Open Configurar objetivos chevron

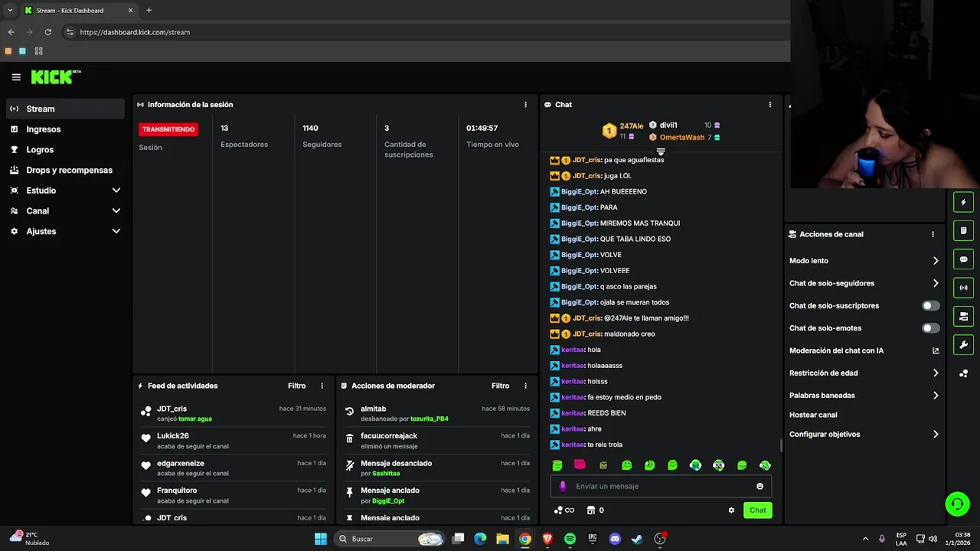(x=936, y=435)
